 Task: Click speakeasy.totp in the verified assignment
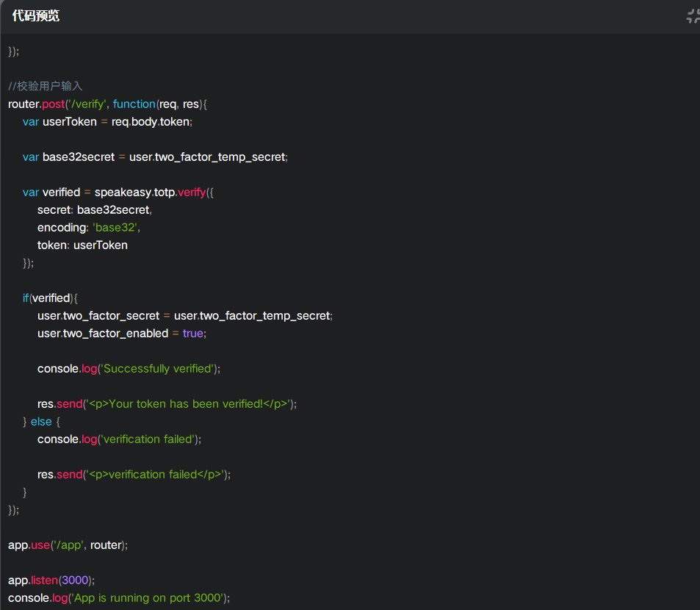(x=135, y=193)
